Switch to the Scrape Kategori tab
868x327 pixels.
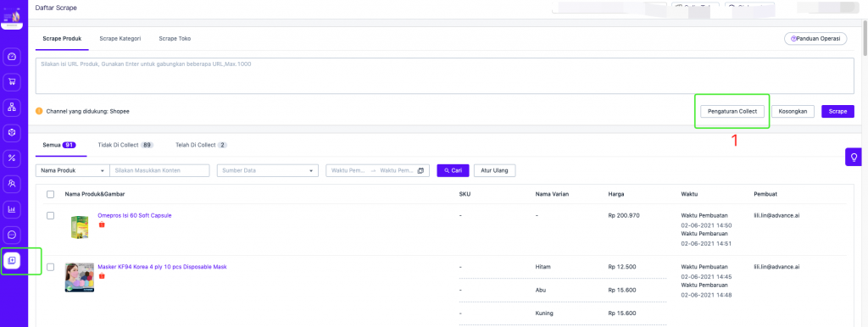pyautogui.click(x=120, y=39)
